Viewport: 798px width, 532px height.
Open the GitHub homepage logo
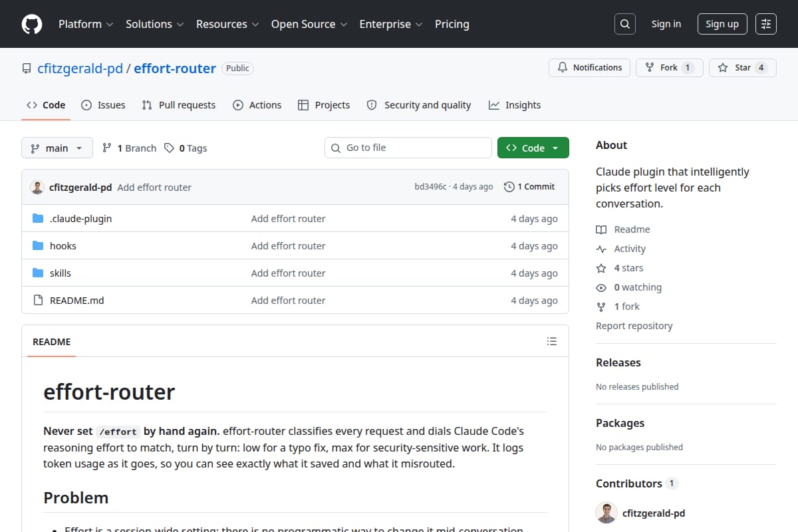(32, 24)
